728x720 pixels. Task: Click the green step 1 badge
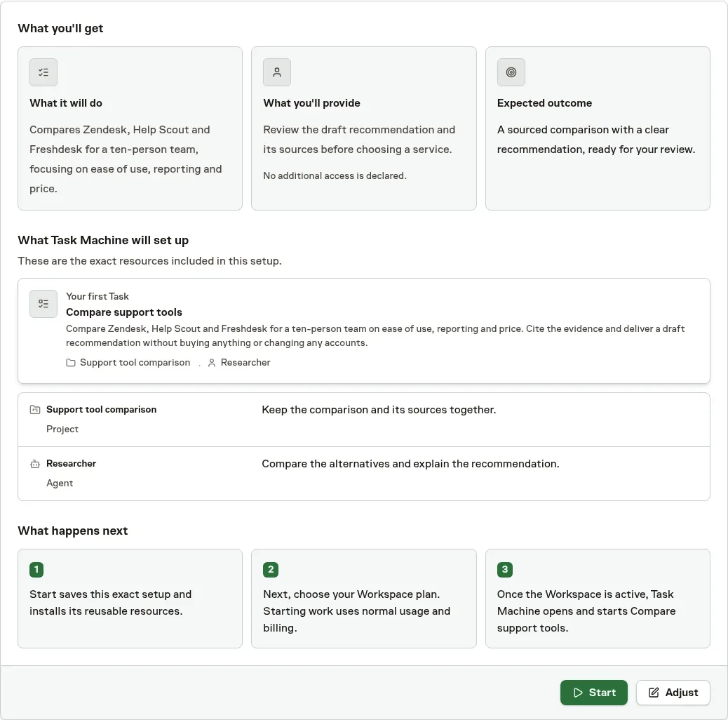click(x=36, y=570)
